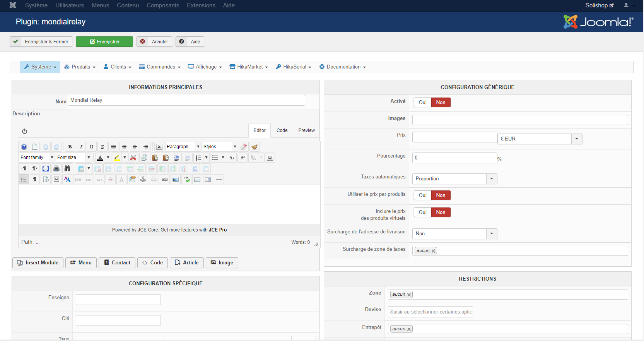Click the spellcheck abc icon
This screenshot has height=341, width=644.
click(187, 179)
